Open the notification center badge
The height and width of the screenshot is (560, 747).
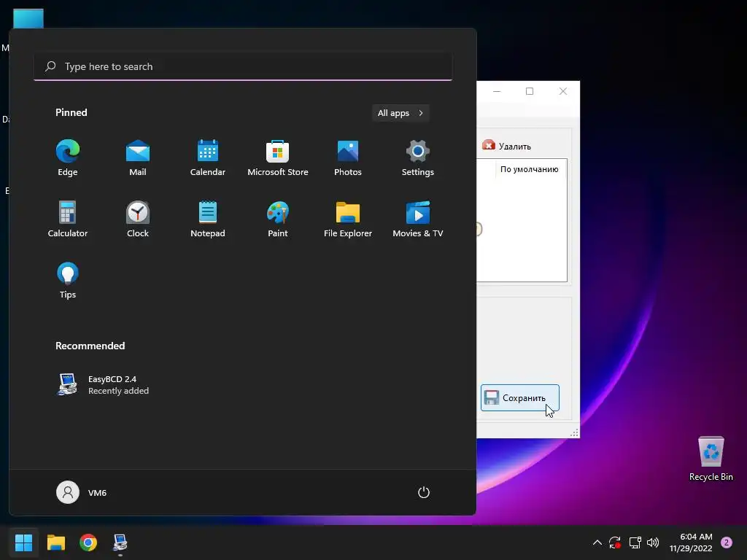click(727, 542)
